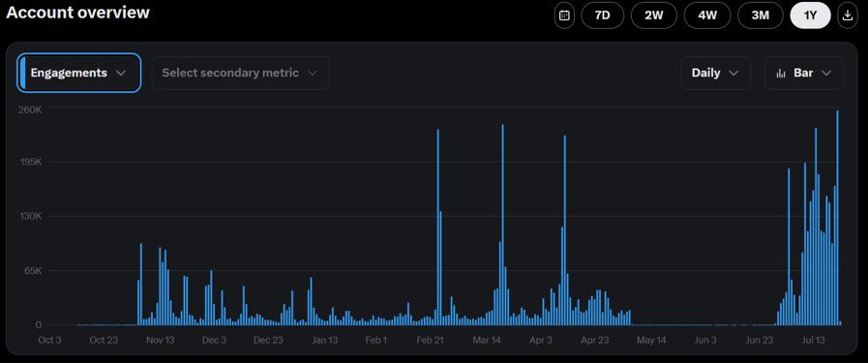Select the 7D time range
868x363 pixels.
pyautogui.click(x=602, y=15)
